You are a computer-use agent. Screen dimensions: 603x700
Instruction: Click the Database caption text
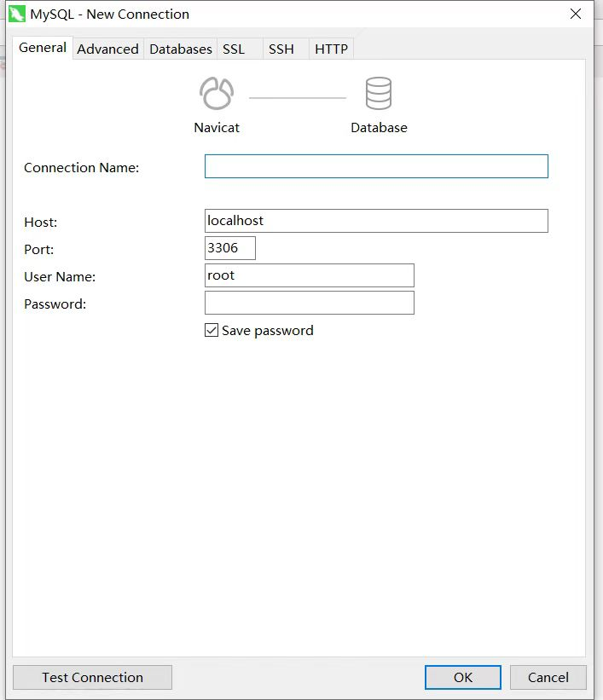pyautogui.click(x=379, y=128)
